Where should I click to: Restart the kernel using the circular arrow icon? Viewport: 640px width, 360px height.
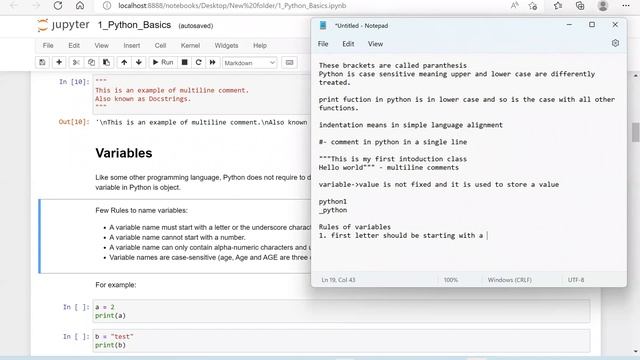coord(198,62)
